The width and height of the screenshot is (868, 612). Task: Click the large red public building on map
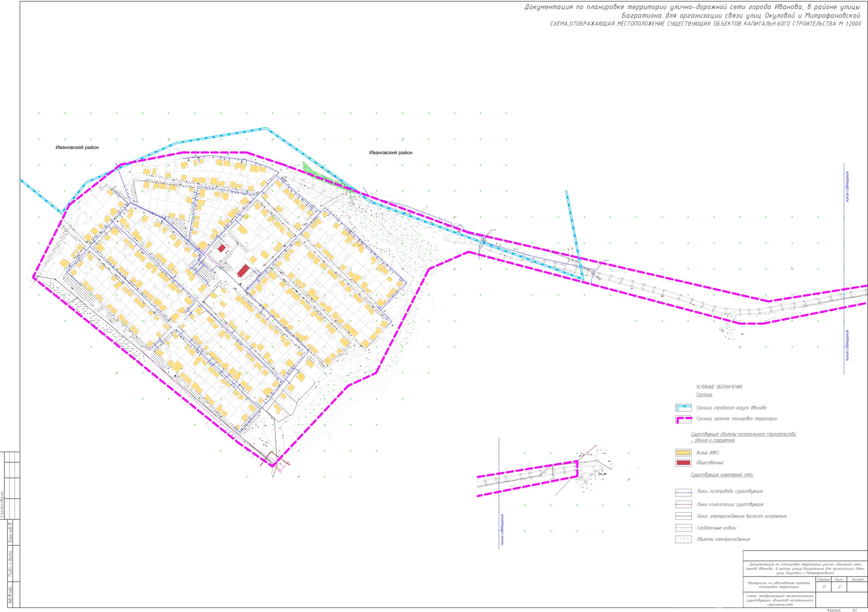point(243,271)
